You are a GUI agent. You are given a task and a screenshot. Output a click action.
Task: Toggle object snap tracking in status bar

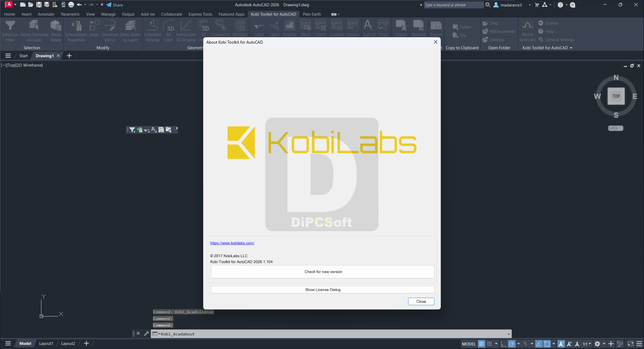tap(539, 344)
